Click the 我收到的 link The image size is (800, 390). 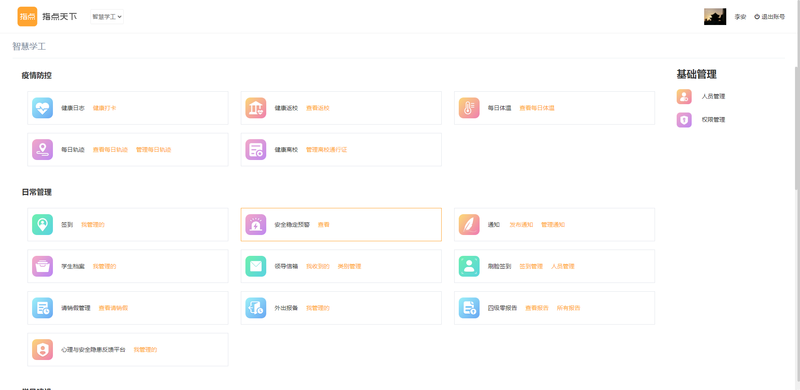tap(318, 266)
